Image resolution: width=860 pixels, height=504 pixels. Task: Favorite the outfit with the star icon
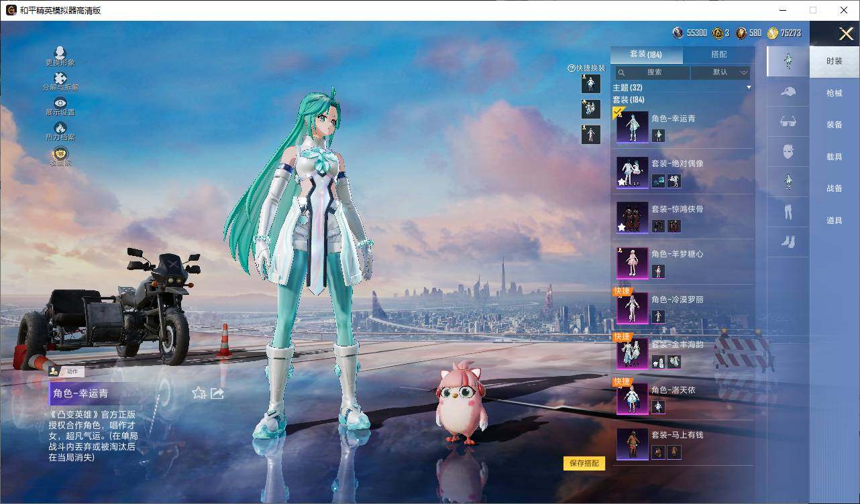coord(199,393)
